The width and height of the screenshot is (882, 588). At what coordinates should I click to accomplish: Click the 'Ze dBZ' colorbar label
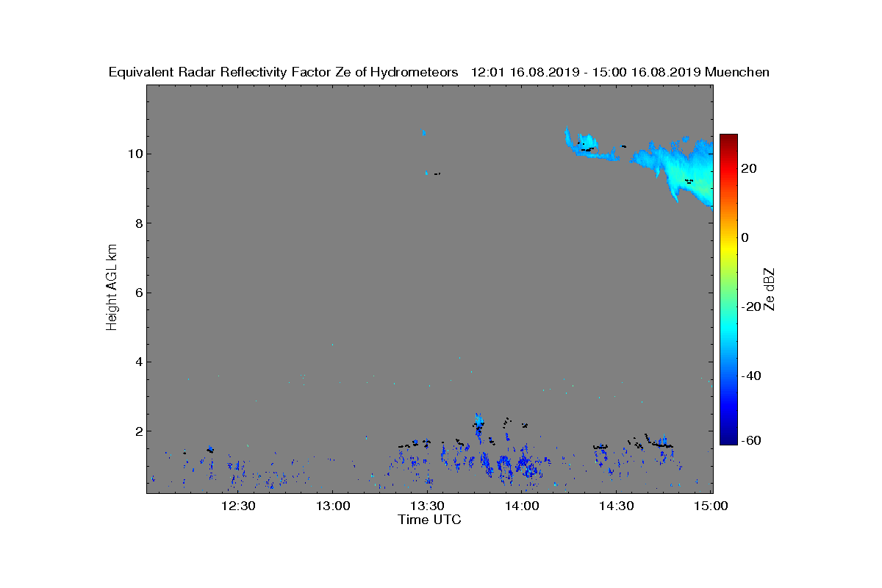coord(770,289)
